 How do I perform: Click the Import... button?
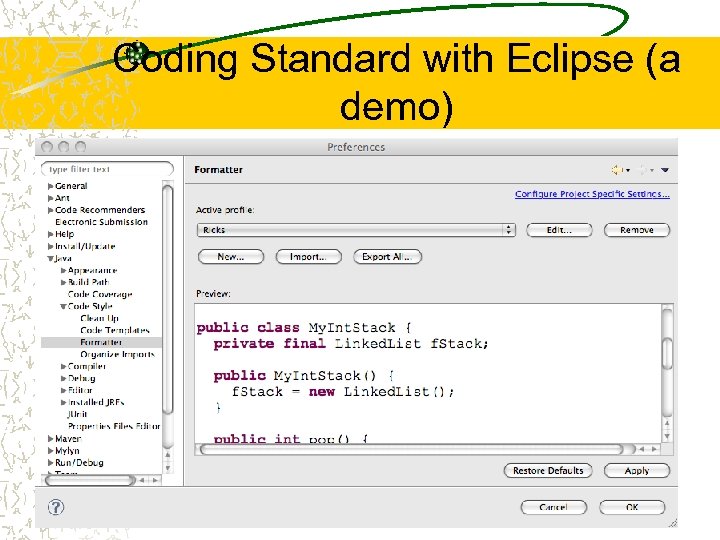pos(308,257)
